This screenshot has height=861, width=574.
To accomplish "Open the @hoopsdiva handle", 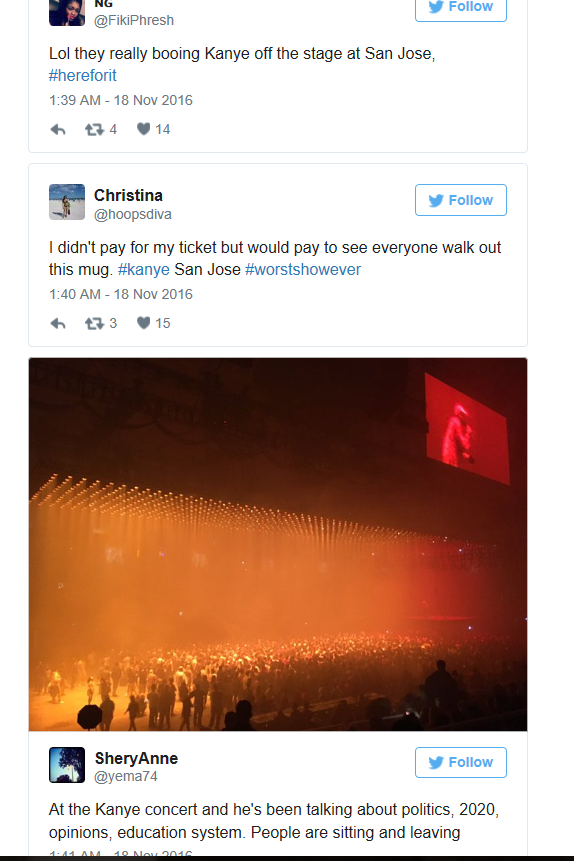I will tap(133, 214).
